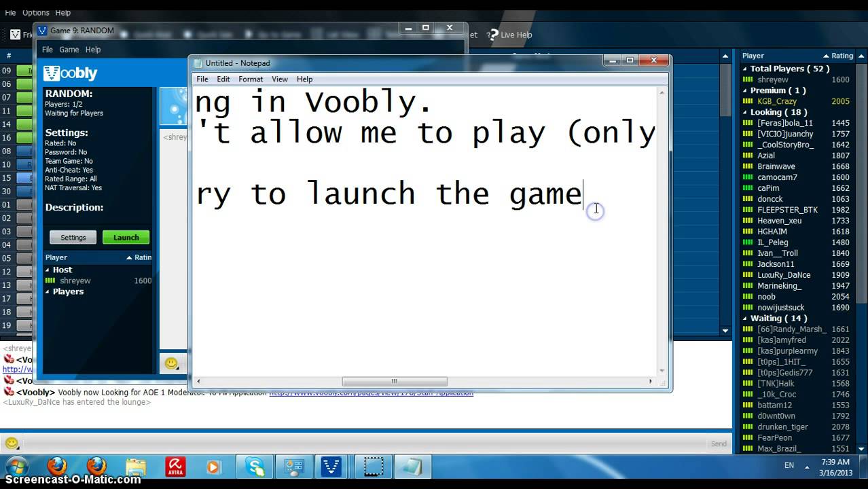Open Notepad Edit menu
Viewport: 868px width, 489px height.
point(223,79)
